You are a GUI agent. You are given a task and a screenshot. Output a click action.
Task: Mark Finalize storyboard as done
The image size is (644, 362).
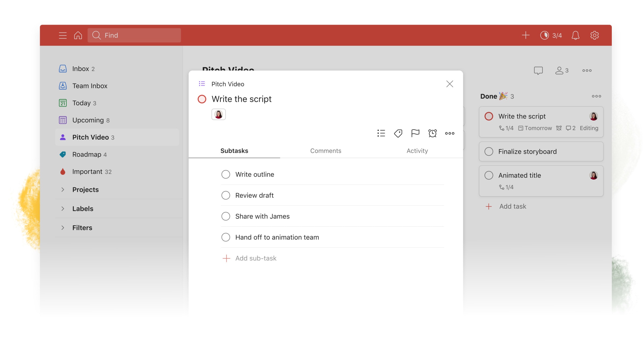[x=489, y=151]
